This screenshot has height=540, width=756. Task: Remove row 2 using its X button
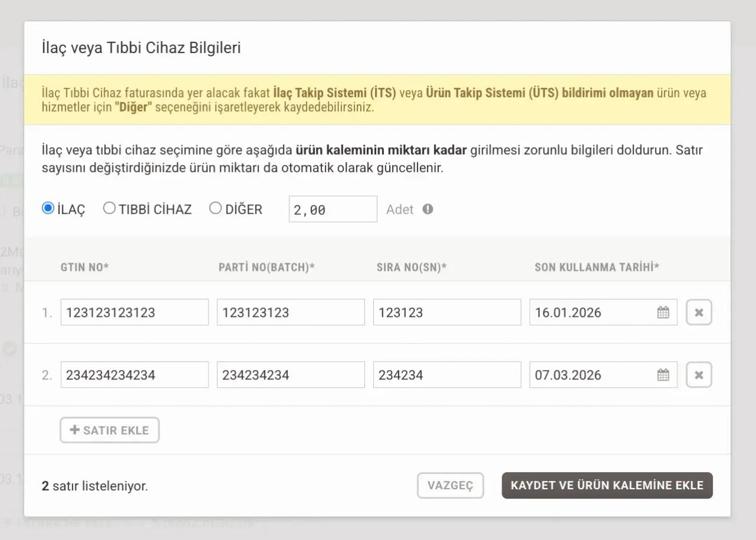pyautogui.click(x=699, y=375)
